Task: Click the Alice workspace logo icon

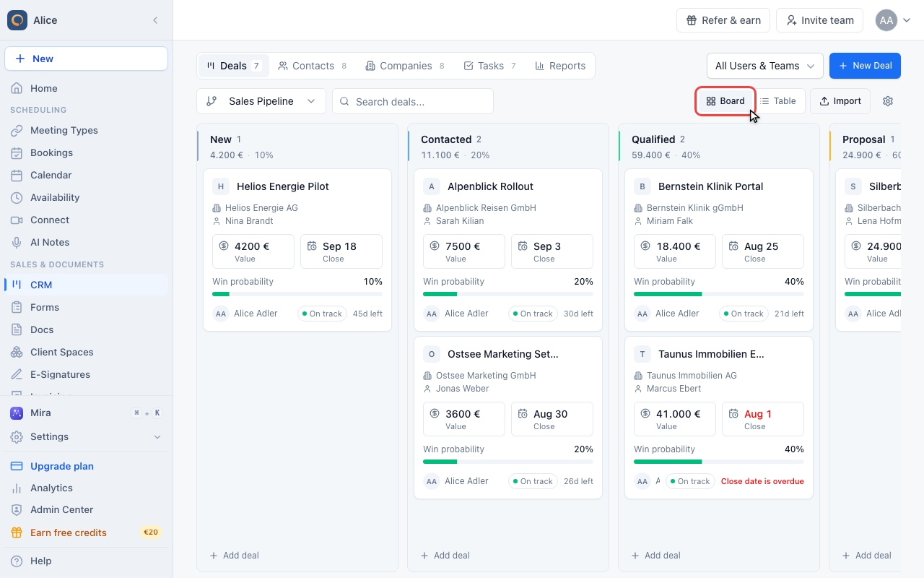Action: coord(17,20)
